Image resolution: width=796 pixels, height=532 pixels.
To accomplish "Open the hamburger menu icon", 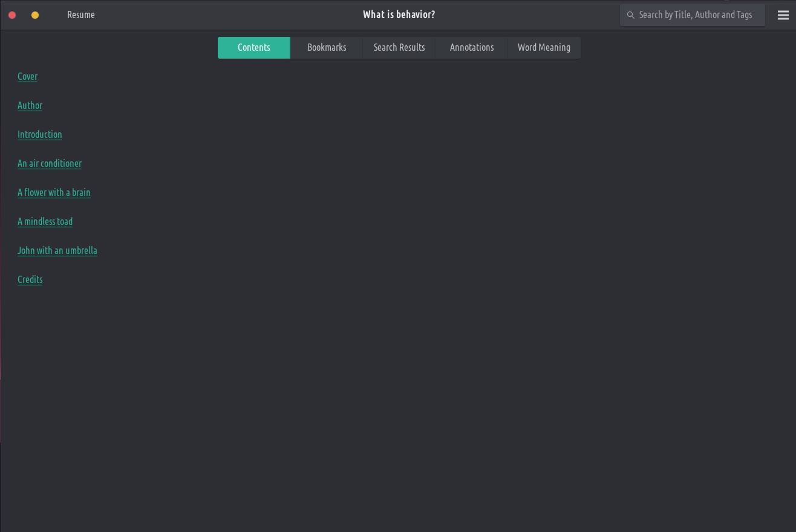I will (x=783, y=15).
